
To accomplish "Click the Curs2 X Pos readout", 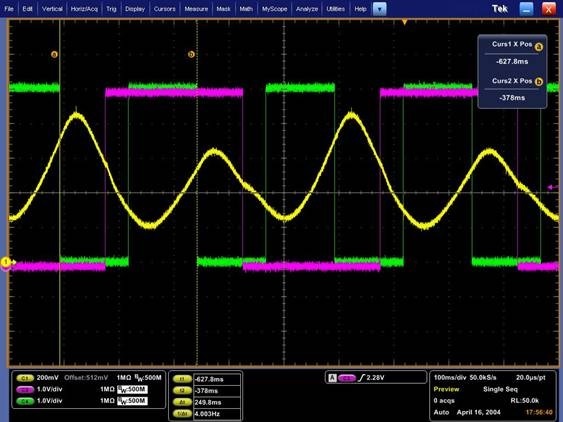I will [512, 98].
